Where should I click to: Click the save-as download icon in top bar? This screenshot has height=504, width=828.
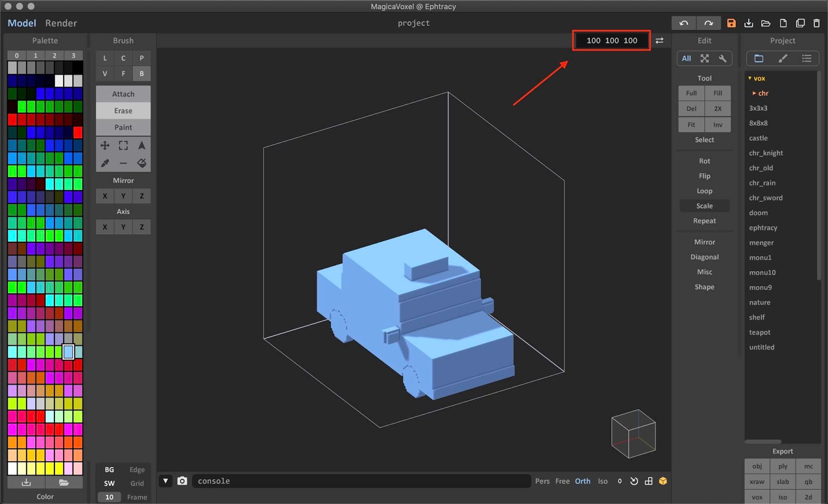pos(748,23)
